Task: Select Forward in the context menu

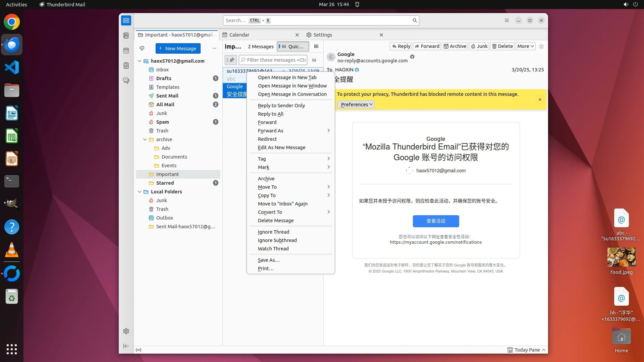Action: click(x=267, y=122)
